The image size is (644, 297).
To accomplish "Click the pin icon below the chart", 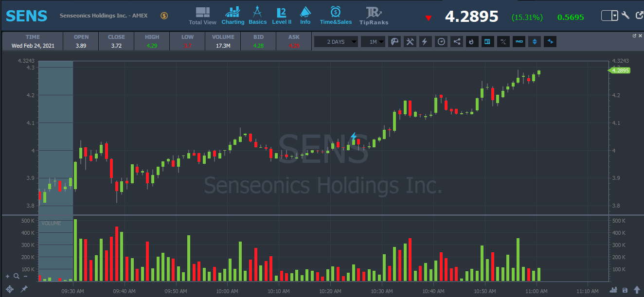I will [24, 289].
